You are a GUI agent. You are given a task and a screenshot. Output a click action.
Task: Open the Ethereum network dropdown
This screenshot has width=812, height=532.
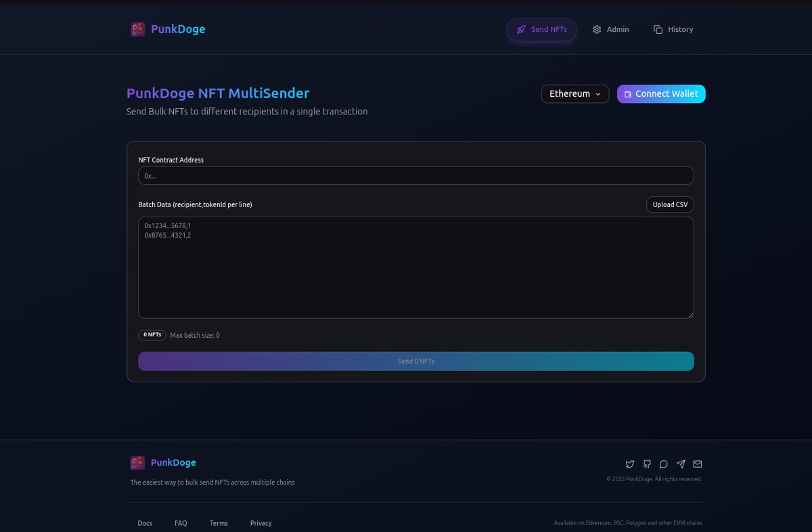tap(574, 93)
